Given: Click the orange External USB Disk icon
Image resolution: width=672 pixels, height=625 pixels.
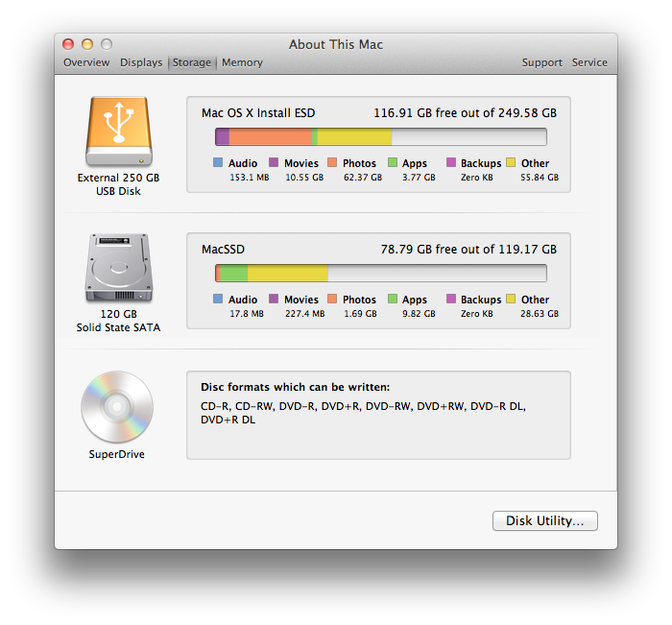Looking at the screenshot, I should pyautogui.click(x=119, y=132).
